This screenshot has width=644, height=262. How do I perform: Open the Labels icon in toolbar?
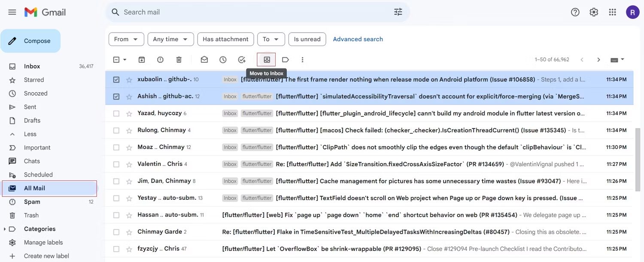[285, 60]
